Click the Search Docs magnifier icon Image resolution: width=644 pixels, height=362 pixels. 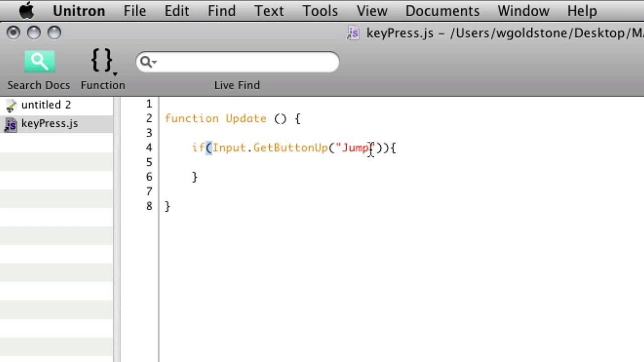pyautogui.click(x=39, y=62)
